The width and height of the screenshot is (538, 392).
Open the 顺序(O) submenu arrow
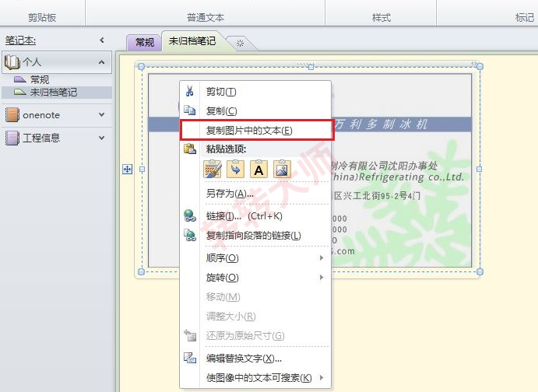(x=322, y=257)
